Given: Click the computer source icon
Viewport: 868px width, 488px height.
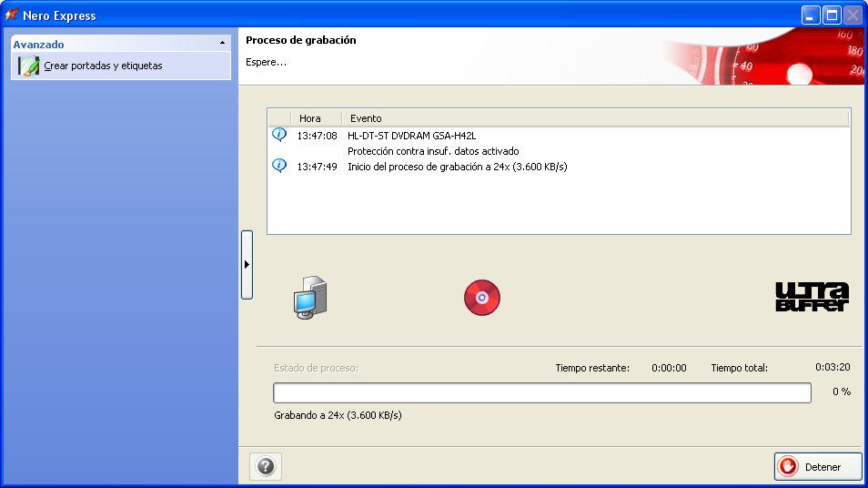Looking at the screenshot, I should 310,298.
